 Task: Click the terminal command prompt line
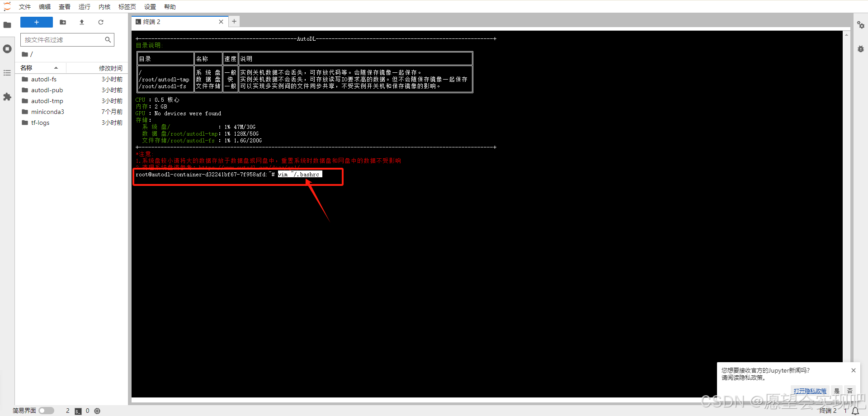pyautogui.click(x=229, y=175)
